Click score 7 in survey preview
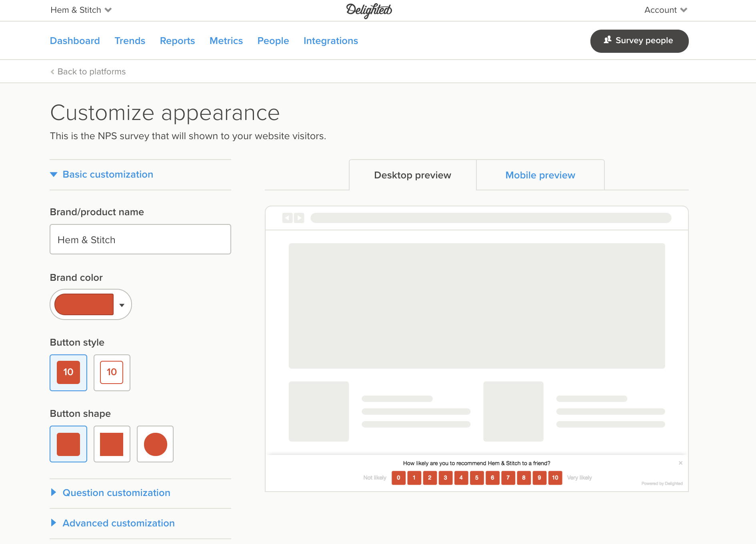The image size is (756, 544). (x=508, y=478)
